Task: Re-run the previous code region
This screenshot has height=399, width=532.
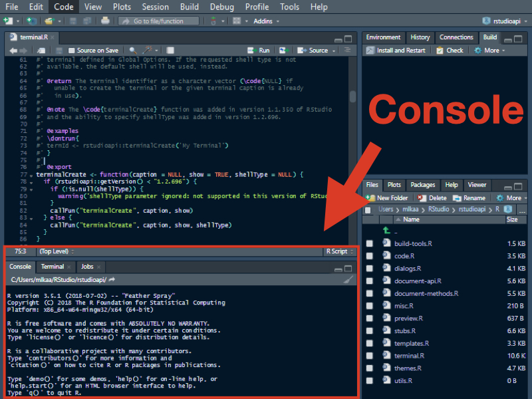Action: [283, 51]
